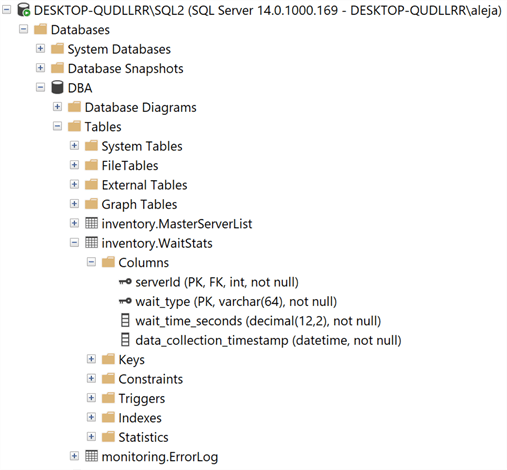Click the System Tables folder icon
The image size is (507, 470).
coord(91,145)
